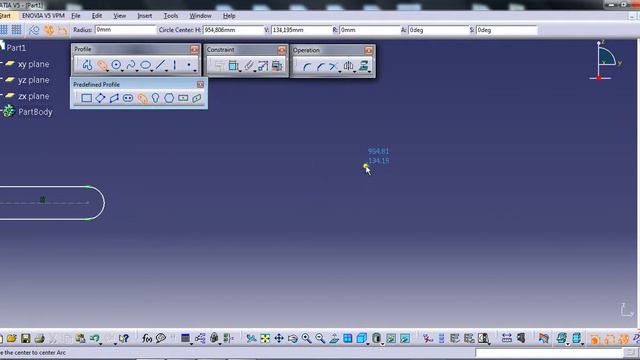Toggle Geometrical Constraints icon
The height and width of the screenshot is (360, 640).
tap(49, 30)
